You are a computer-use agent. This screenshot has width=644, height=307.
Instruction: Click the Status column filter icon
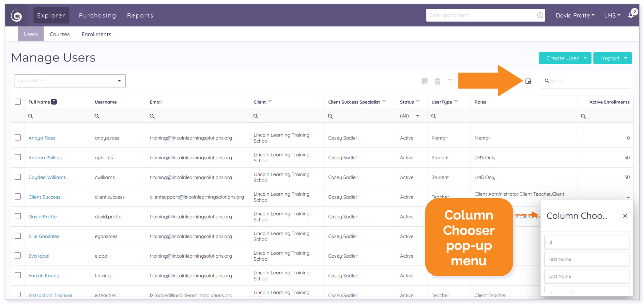coord(418,102)
